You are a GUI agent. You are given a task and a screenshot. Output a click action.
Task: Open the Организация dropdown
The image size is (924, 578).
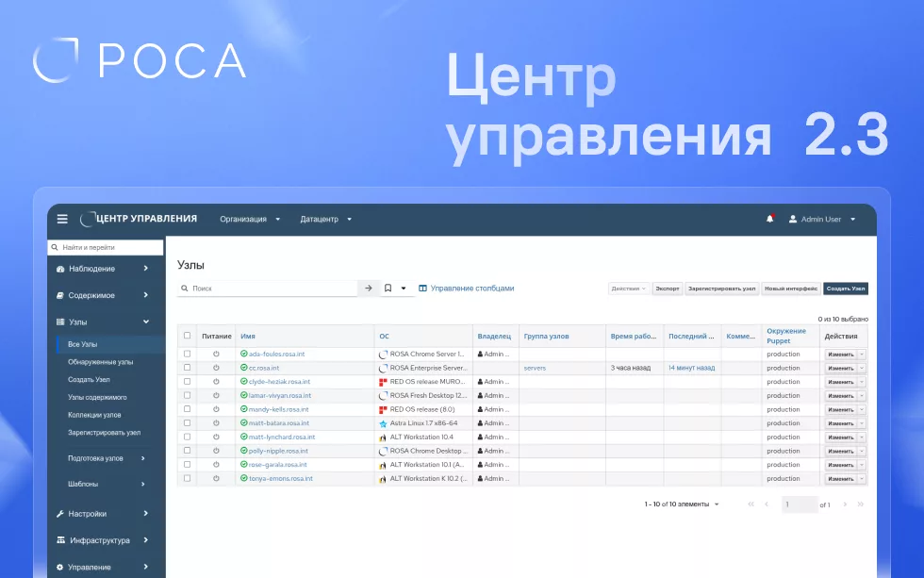(250, 219)
